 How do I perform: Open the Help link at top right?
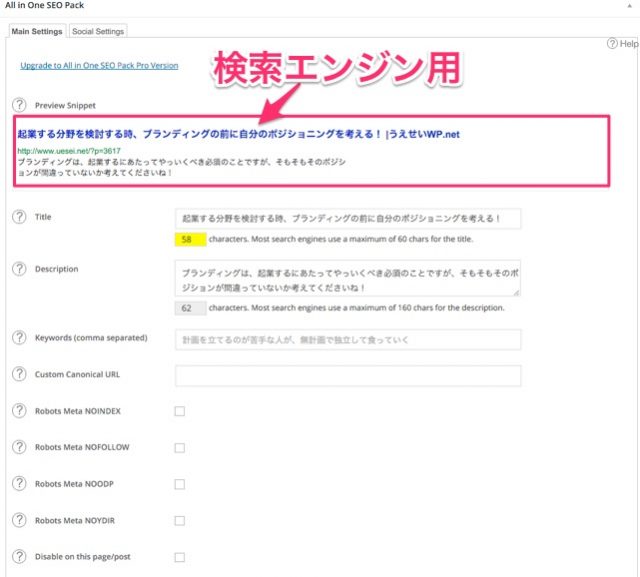click(623, 43)
